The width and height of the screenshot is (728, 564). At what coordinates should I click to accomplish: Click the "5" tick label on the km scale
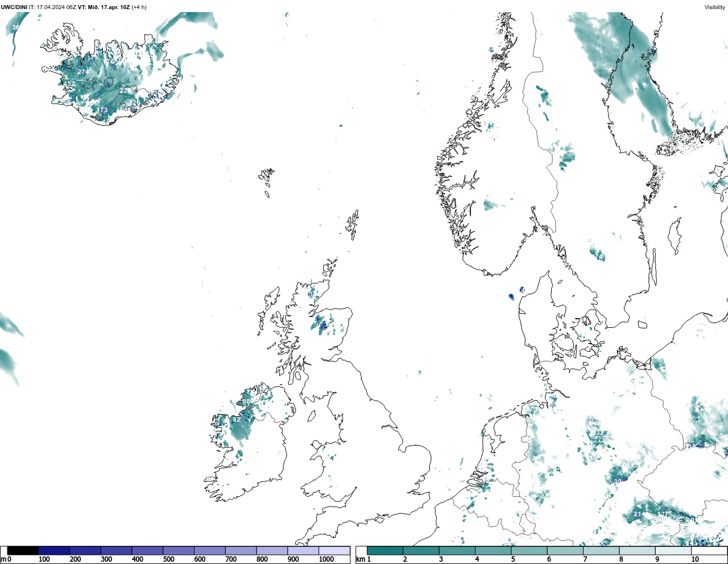coord(513,559)
